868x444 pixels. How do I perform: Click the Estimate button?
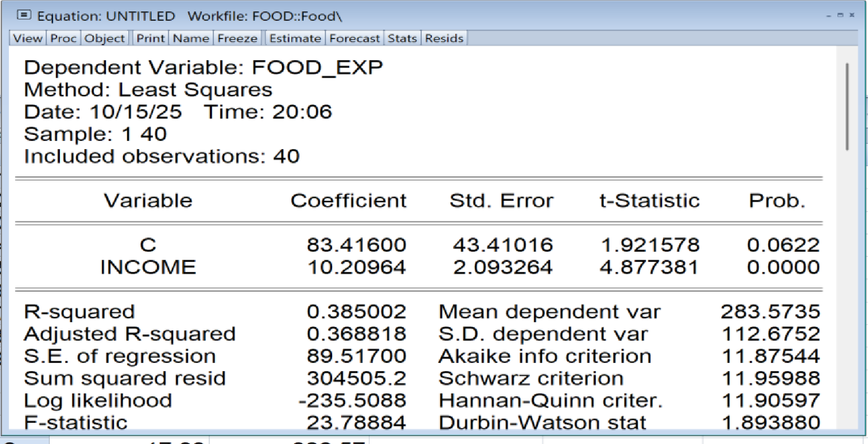[x=295, y=38]
